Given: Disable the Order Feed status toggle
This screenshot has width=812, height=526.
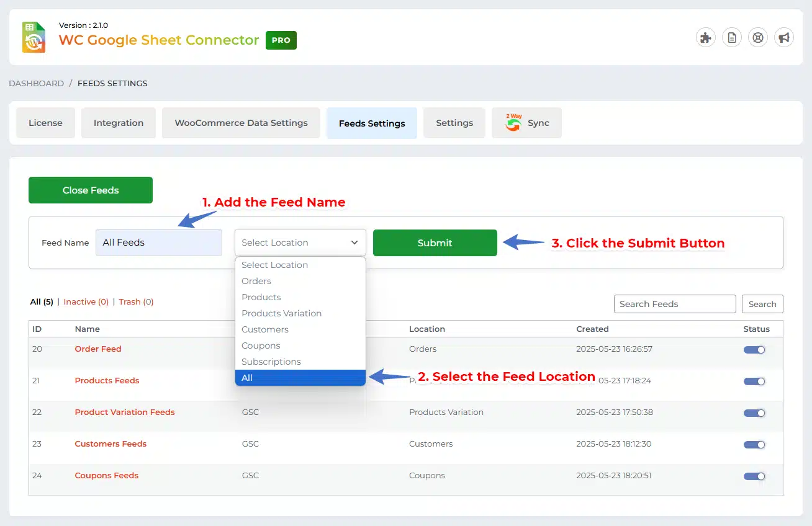Looking at the screenshot, I should (x=754, y=350).
